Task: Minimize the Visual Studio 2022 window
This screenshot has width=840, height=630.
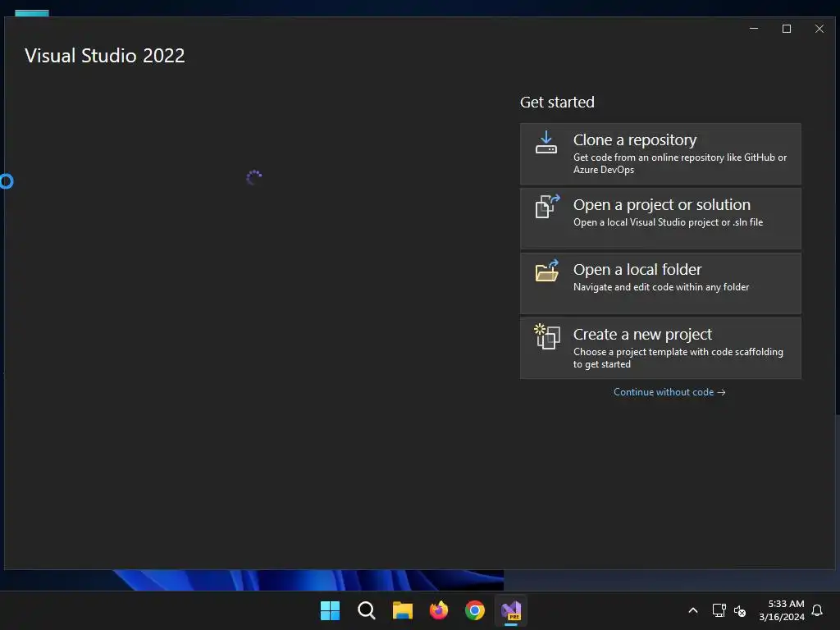Action: click(754, 29)
